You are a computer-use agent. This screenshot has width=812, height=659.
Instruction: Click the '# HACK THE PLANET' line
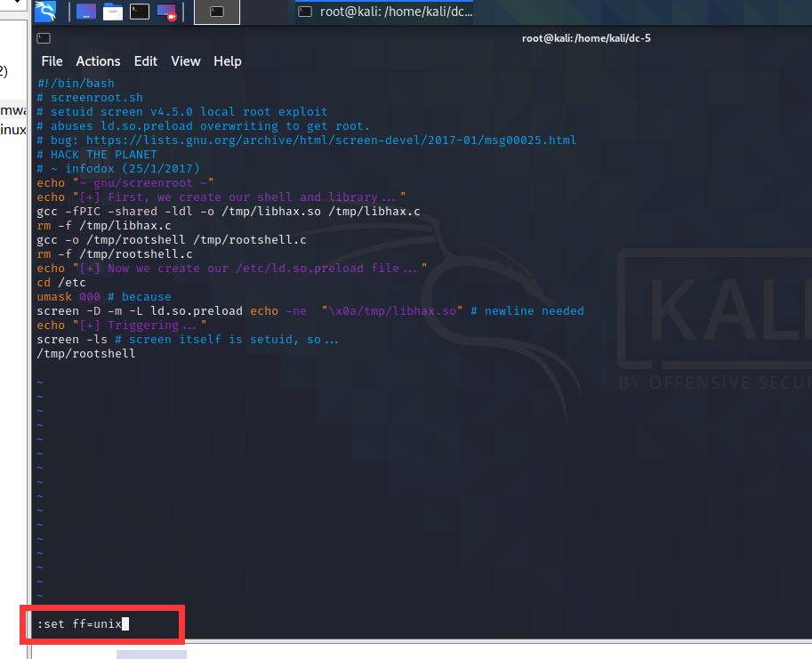(x=97, y=154)
